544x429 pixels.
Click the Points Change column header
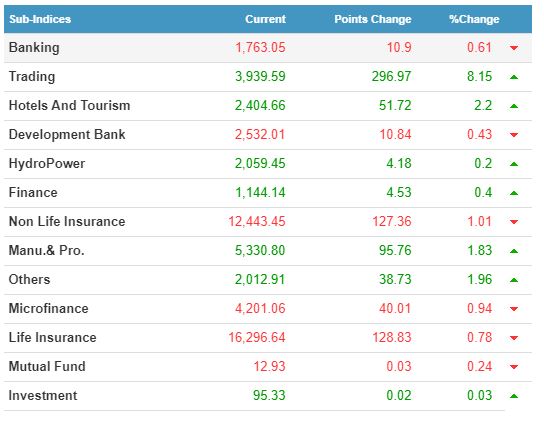point(373,19)
